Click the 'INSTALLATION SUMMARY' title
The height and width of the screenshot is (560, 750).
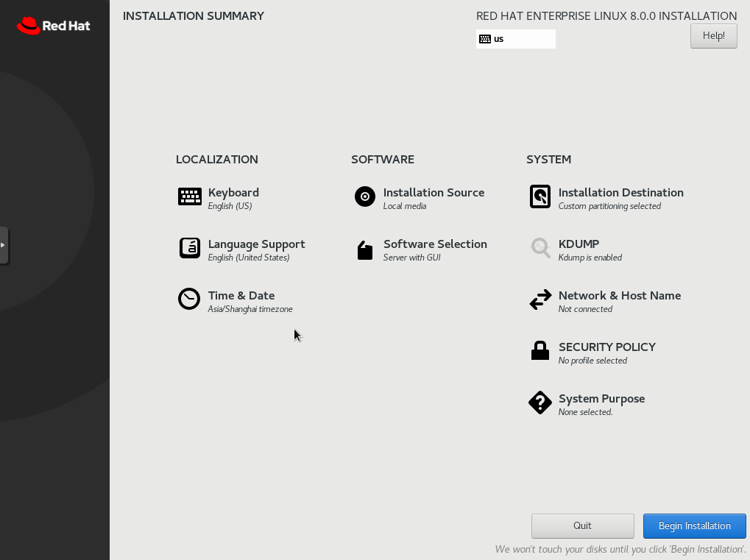[194, 15]
